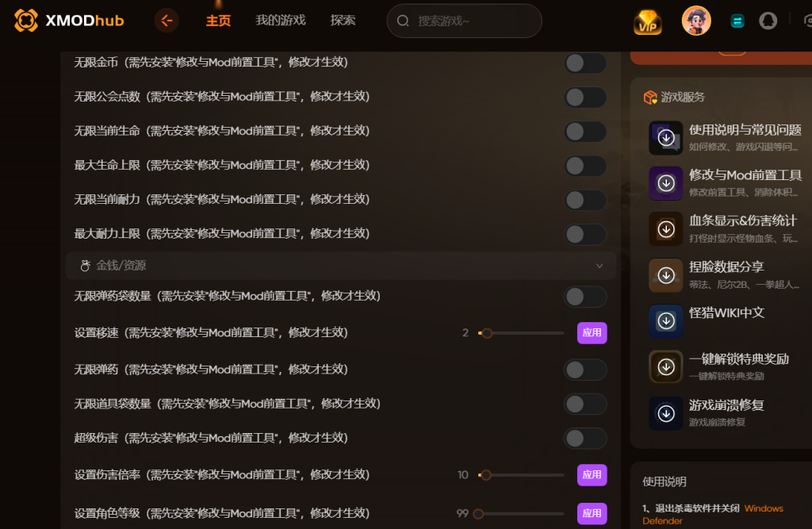Open the VIP diamond badge
This screenshot has width=812, height=529.
pos(647,21)
